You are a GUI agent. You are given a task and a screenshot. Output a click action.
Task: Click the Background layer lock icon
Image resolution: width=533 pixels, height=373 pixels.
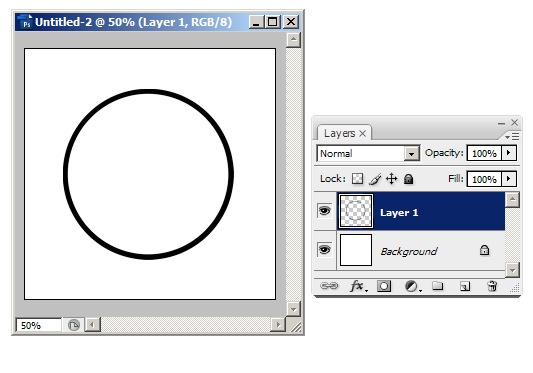[484, 250]
